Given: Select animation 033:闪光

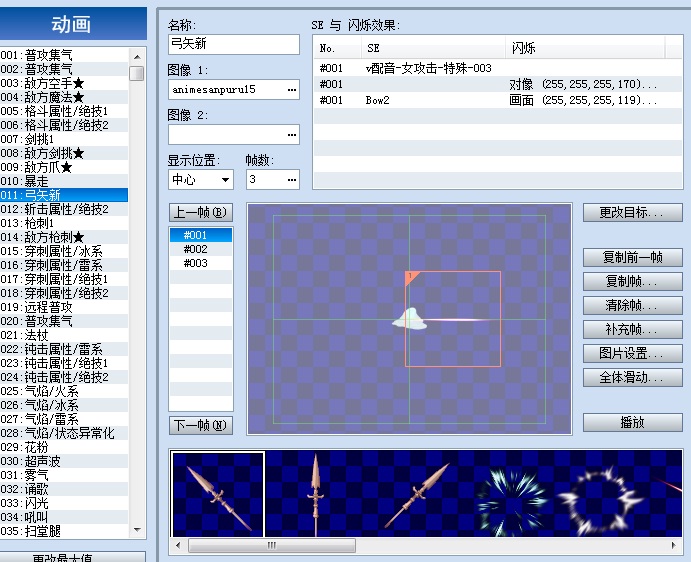Looking at the screenshot, I should tap(64, 503).
